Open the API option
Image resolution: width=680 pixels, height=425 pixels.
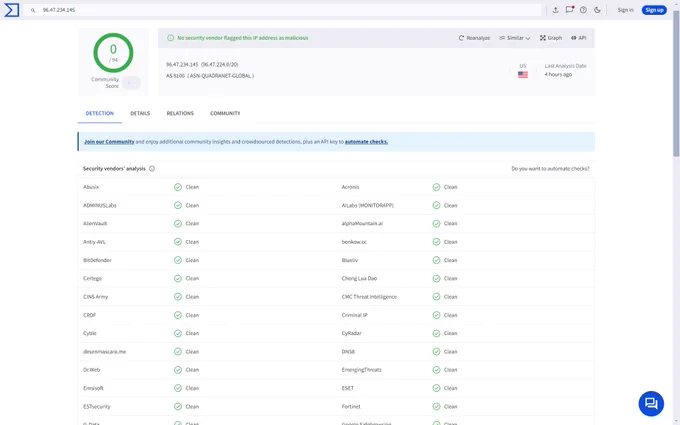[579, 38]
